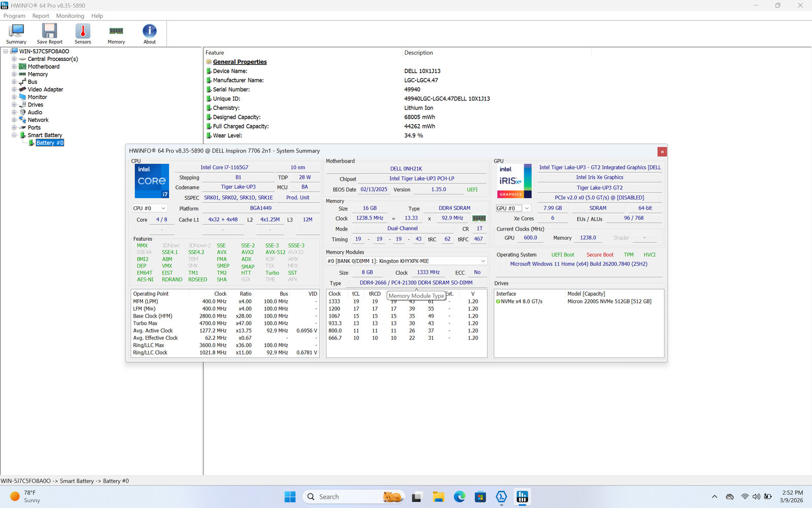
Task: Open the clock showing 2:52 PM
Action: click(792, 496)
